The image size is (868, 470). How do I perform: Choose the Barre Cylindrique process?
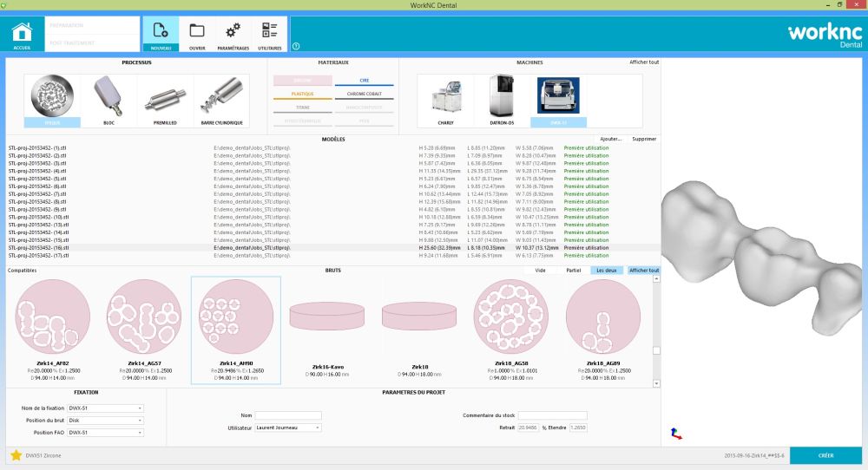[x=221, y=101]
